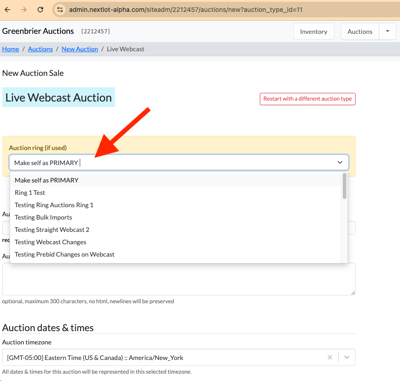400x381 pixels.
Task: Collapse the Auction ring dropdown chevron
Action: coord(340,163)
